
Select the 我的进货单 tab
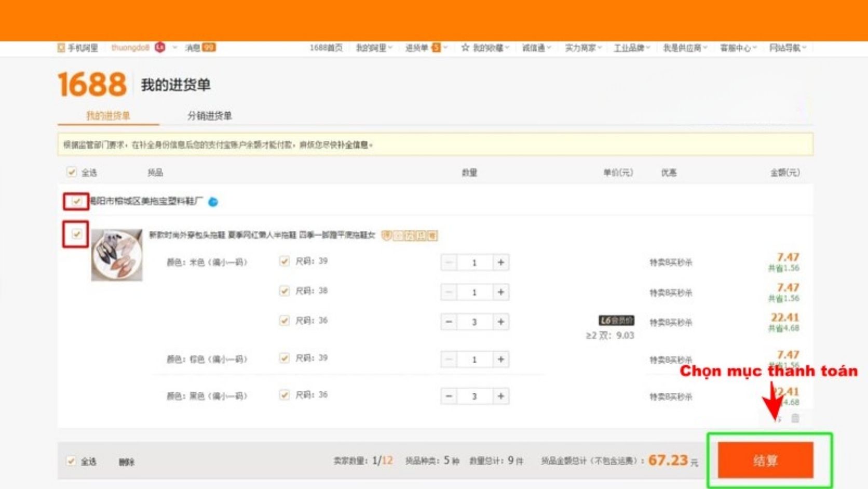108,116
